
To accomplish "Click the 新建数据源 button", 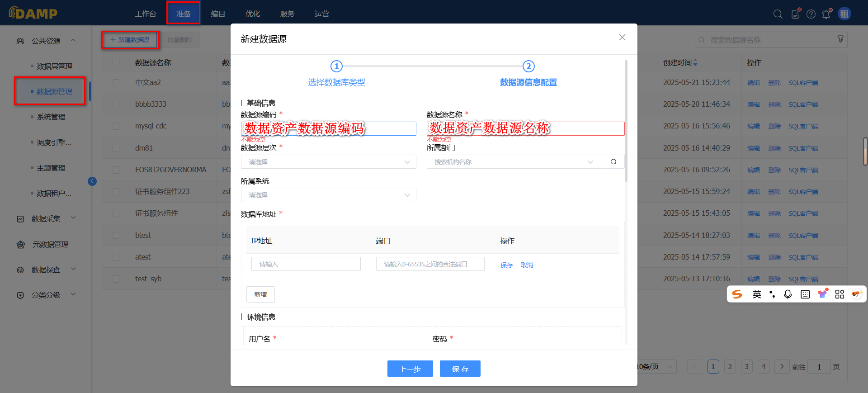I will pos(130,40).
